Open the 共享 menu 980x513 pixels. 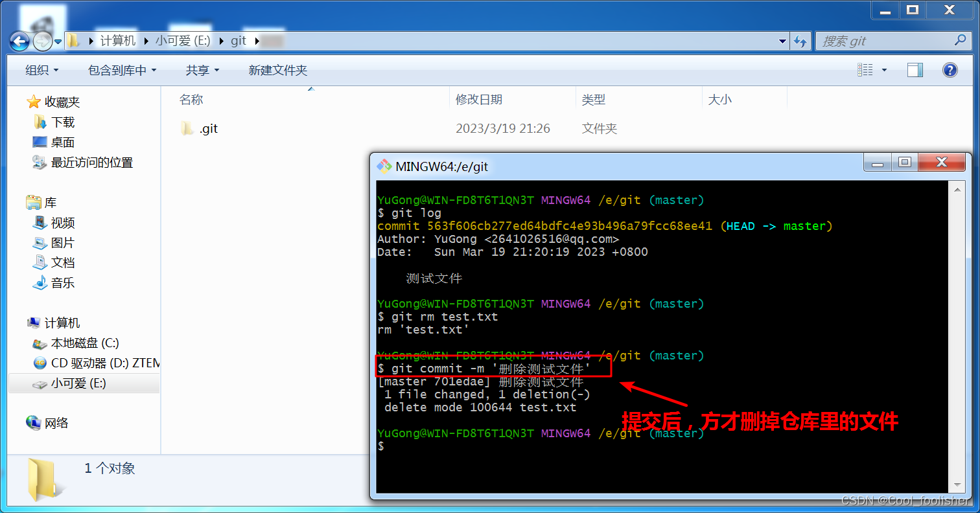(202, 69)
